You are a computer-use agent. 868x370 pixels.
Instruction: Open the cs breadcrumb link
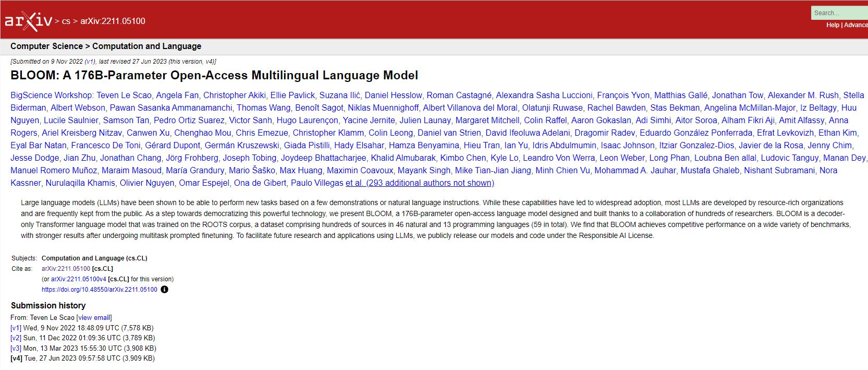coord(66,21)
